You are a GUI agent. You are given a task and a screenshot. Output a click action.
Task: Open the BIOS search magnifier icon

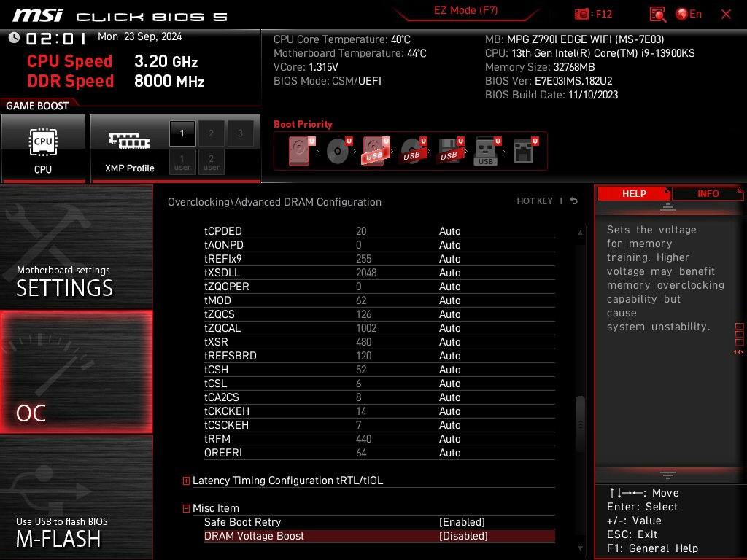[657, 14]
